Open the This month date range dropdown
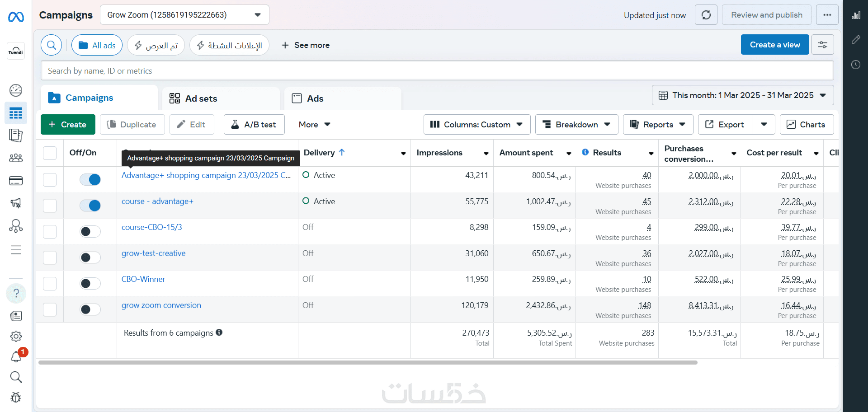The image size is (868, 412). tap(743, 95)
